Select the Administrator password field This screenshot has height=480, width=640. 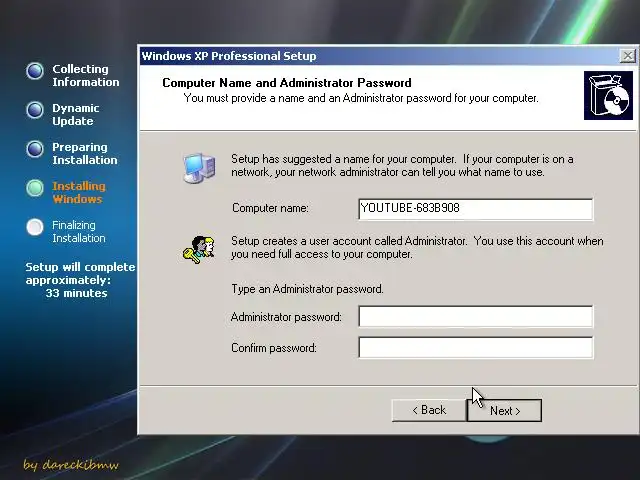476,316
